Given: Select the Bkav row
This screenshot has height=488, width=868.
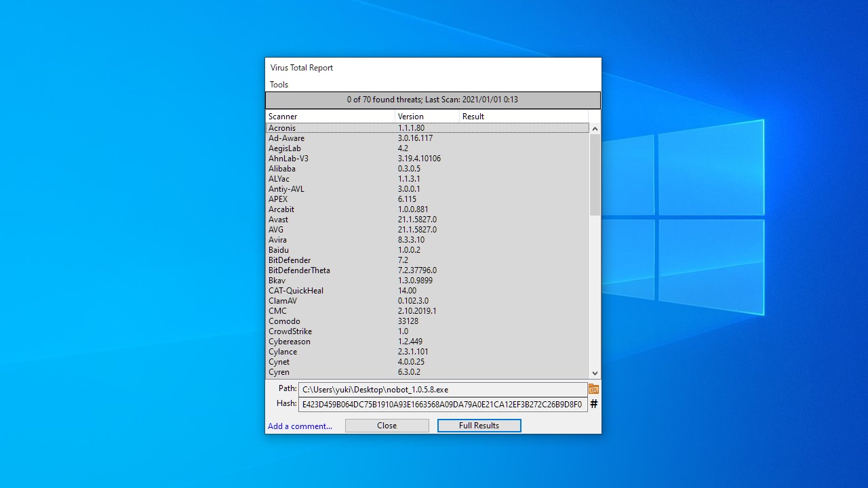Looking at the screenshot, I should pyautogui.click(x=427, y=281).
